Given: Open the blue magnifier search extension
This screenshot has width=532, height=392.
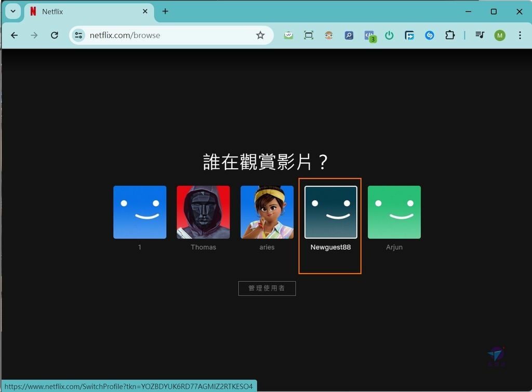Looking at the screenshot, I should [349, 35].
